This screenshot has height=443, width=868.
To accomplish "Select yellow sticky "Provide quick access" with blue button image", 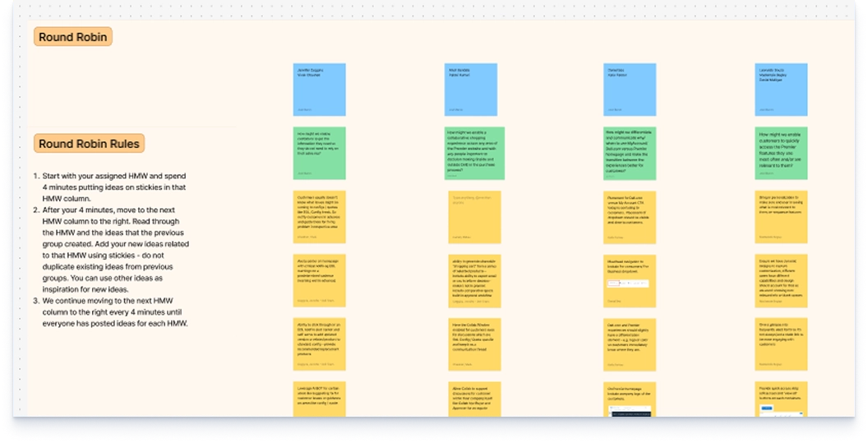I will pos(781,399).
